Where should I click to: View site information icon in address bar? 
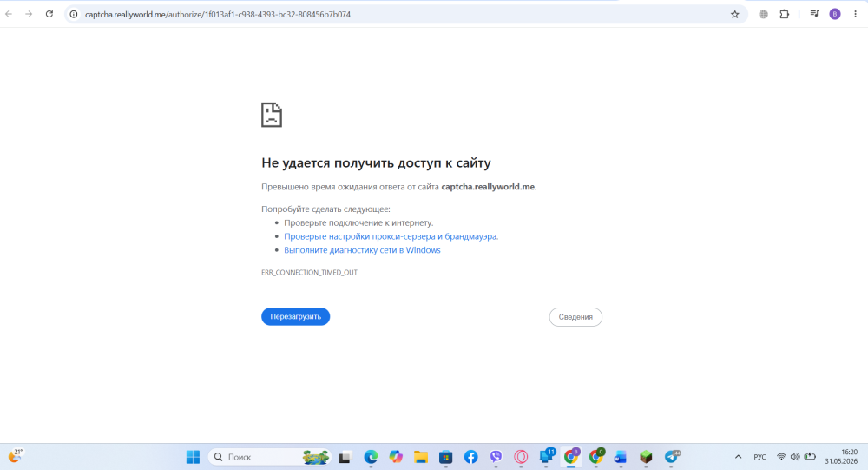pyautogui.click(x=74, y=15)
